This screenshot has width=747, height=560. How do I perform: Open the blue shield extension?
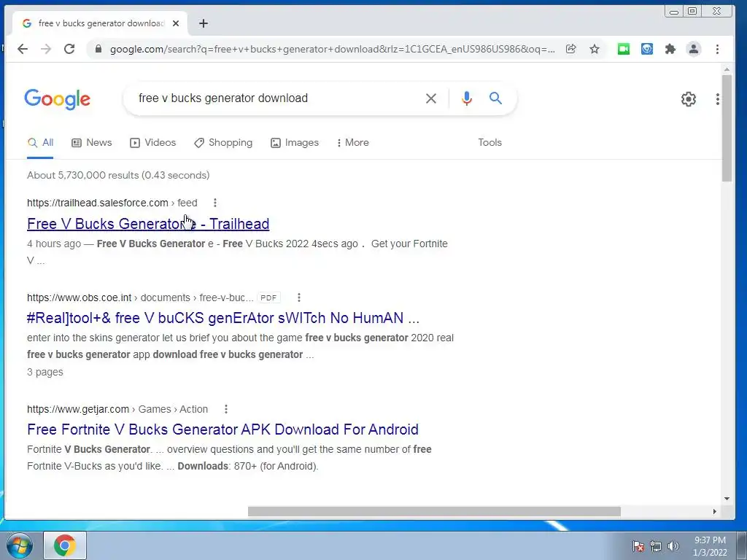click(x=647, y=49)
